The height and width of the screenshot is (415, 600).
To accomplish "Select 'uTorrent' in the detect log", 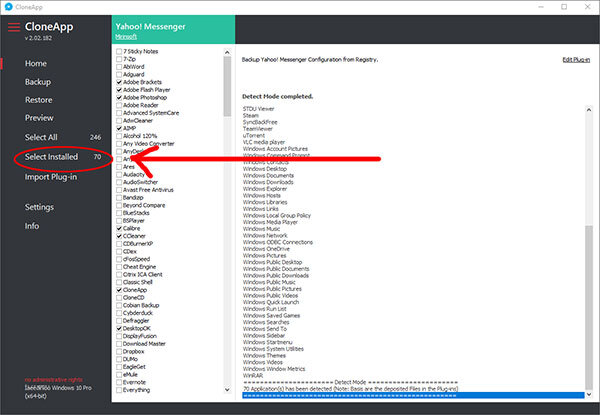I will coord(254,135).
